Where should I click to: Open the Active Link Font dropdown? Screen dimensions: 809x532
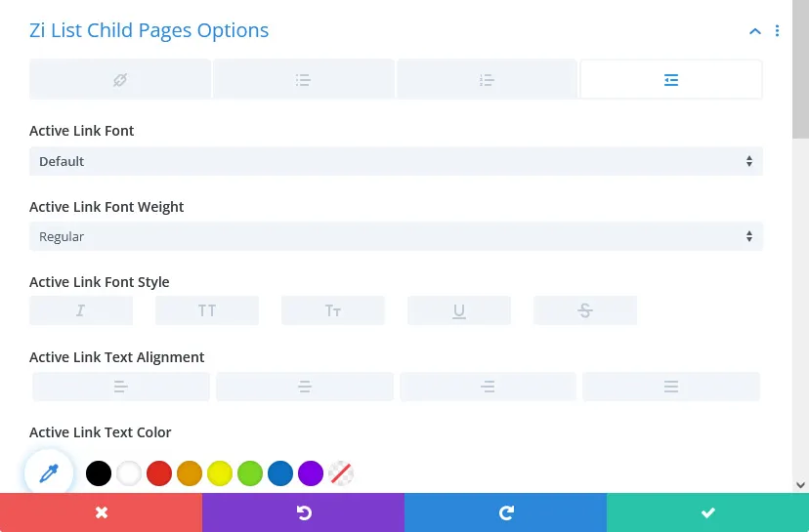[x=396, y=161]
